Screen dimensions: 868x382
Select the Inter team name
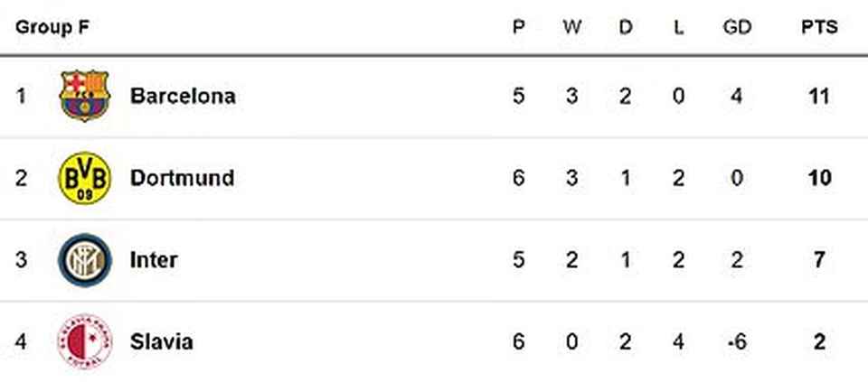154,260
